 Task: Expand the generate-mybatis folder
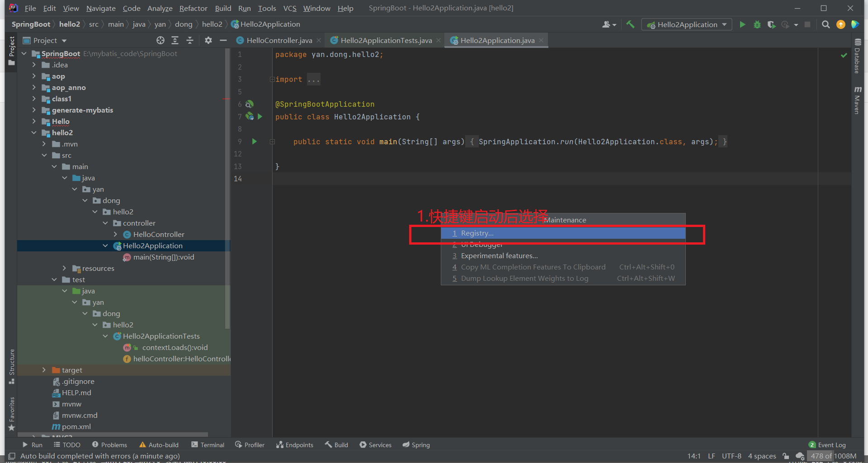34,110
